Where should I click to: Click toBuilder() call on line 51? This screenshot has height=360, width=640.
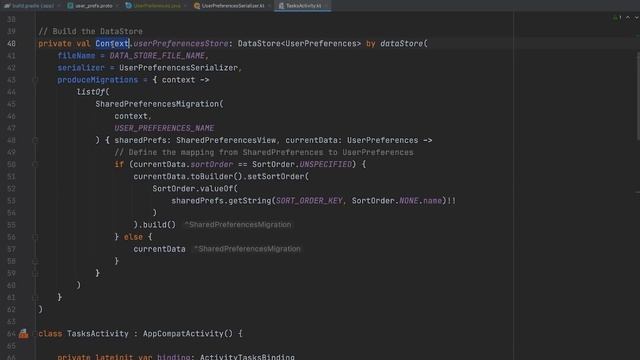pyautogui.click(x=217, y=177)
